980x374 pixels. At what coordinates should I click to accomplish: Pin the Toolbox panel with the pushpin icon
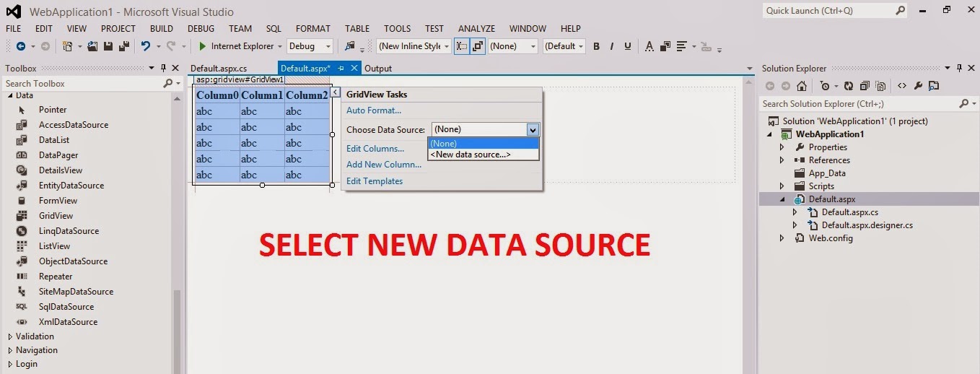pos(162,69)
